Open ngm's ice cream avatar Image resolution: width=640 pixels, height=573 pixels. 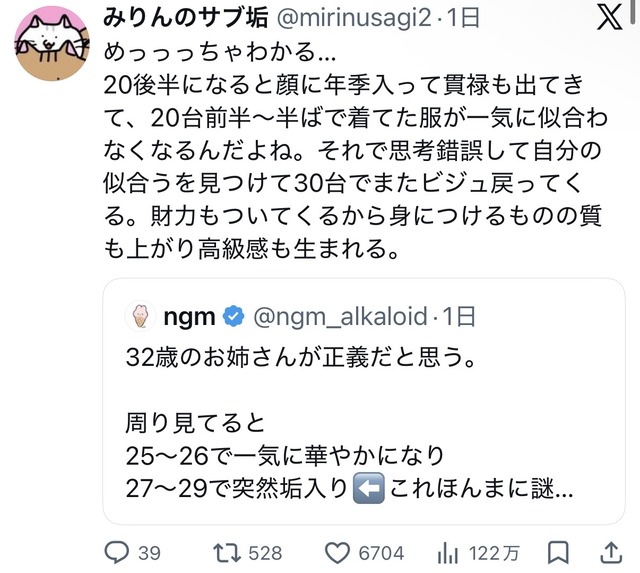141,316
